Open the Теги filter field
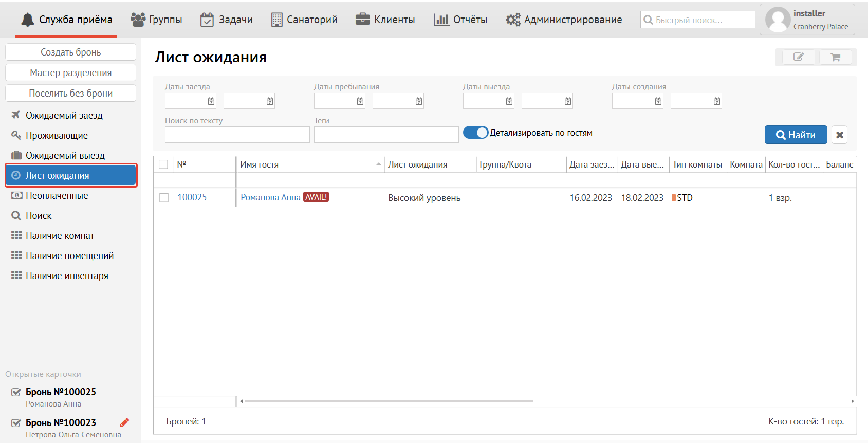Screen dimensions: 868x443 386,135
